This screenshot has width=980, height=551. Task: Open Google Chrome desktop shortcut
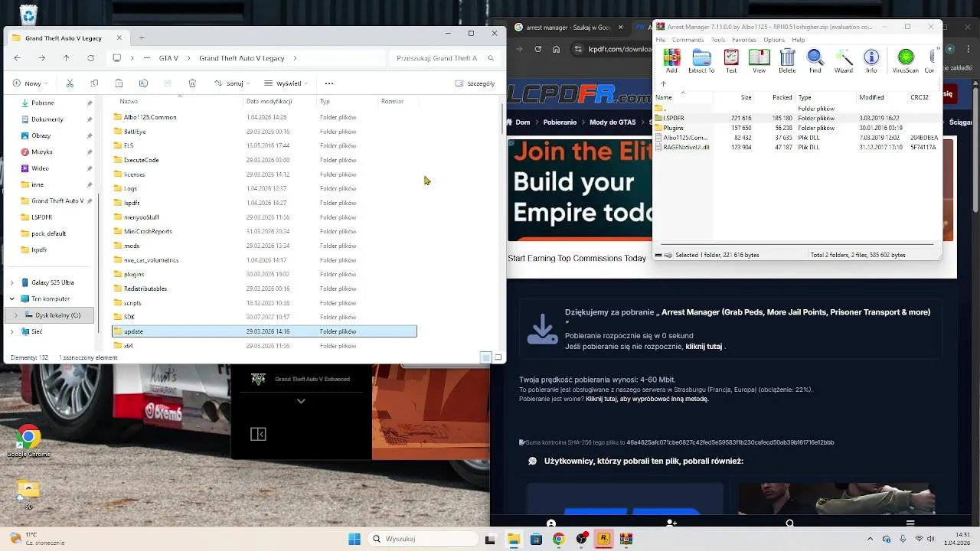click(x=28, y=442)
